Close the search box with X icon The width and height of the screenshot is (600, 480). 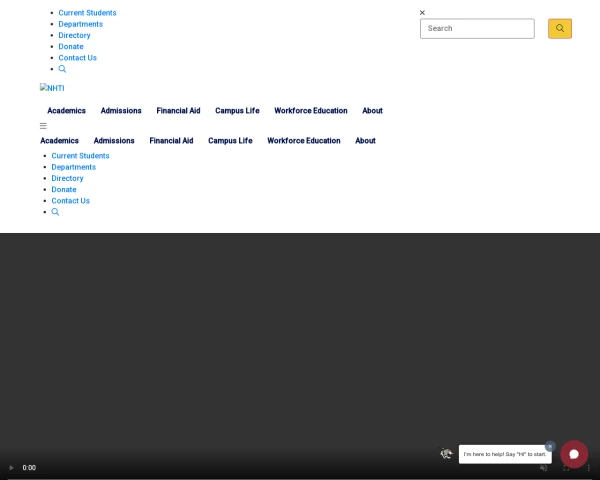tap(422, 13)
